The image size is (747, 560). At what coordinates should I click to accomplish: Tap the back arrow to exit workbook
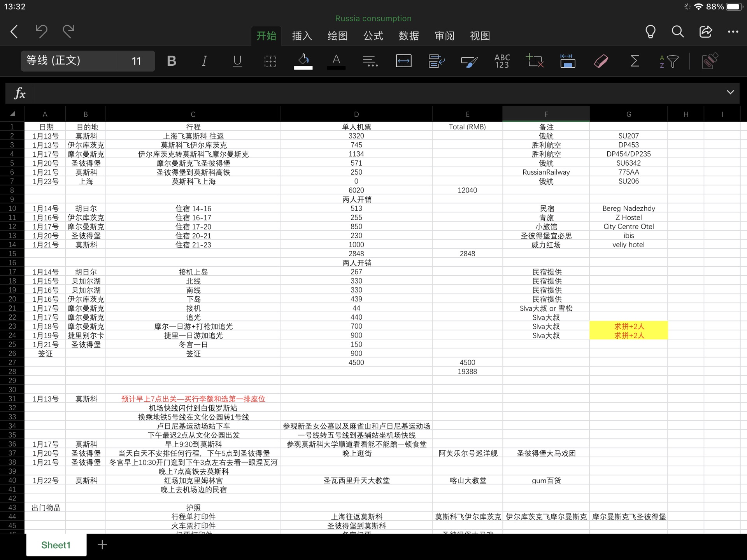pyautogui.click(x=14, y=31)
